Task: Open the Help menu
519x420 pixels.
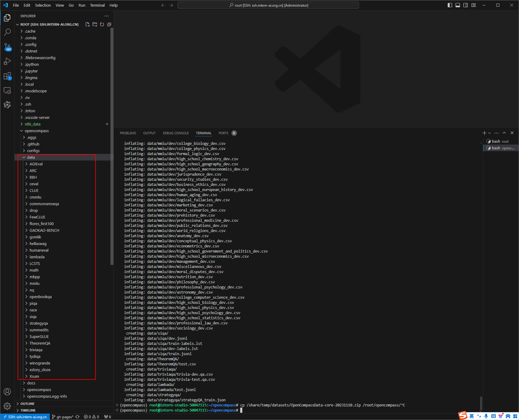Action: (114, 5)
